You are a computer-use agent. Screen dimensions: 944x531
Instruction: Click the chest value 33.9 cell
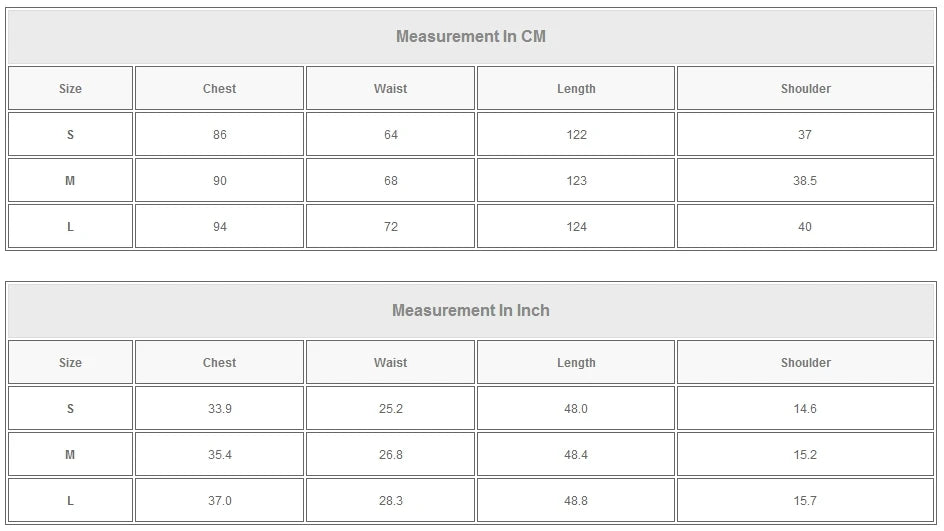[x=219, y=409]
